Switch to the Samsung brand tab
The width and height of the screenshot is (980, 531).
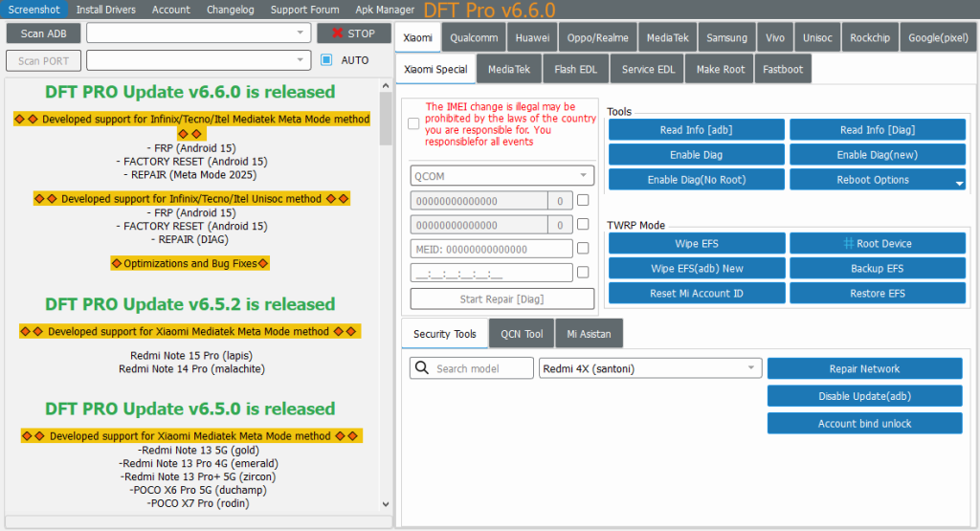(x=726, y=38)
